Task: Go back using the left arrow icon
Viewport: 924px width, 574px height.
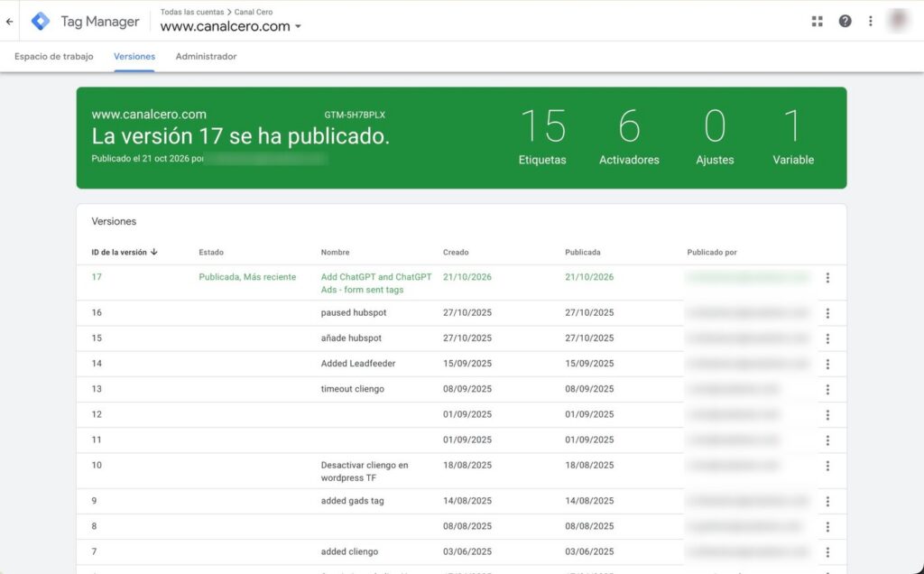Action: (x=9, y=22)
